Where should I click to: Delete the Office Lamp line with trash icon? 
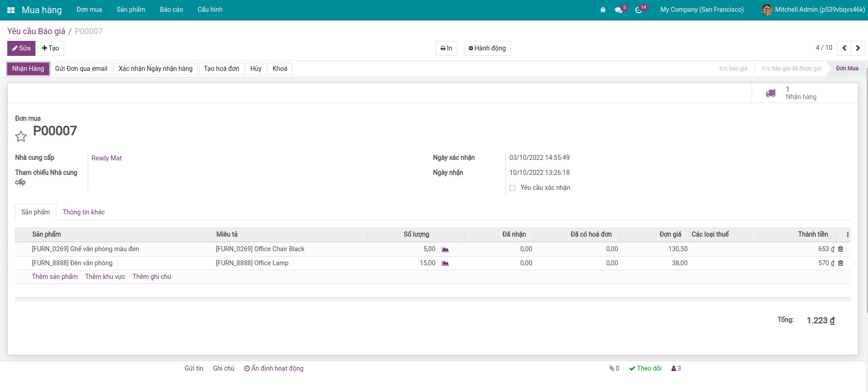pos(841,263)
